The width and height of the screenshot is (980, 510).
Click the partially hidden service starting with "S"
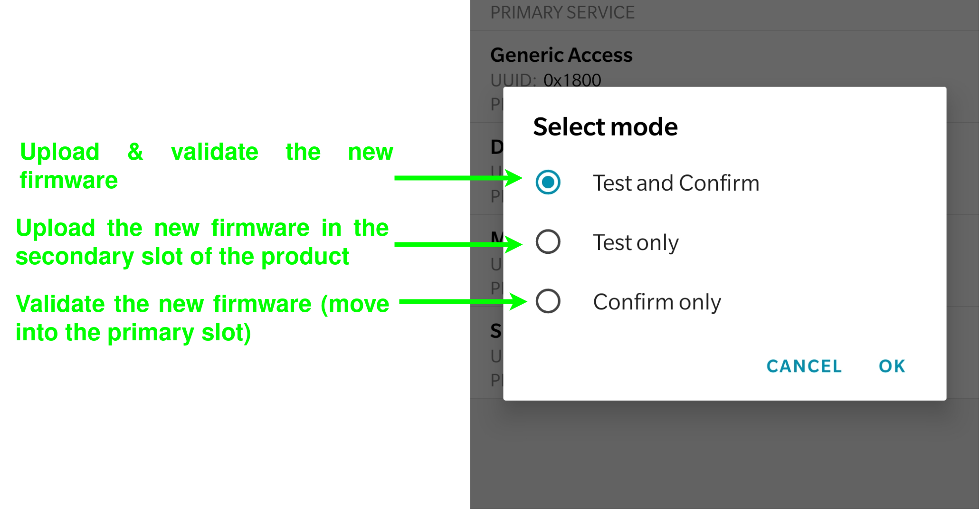495,331
